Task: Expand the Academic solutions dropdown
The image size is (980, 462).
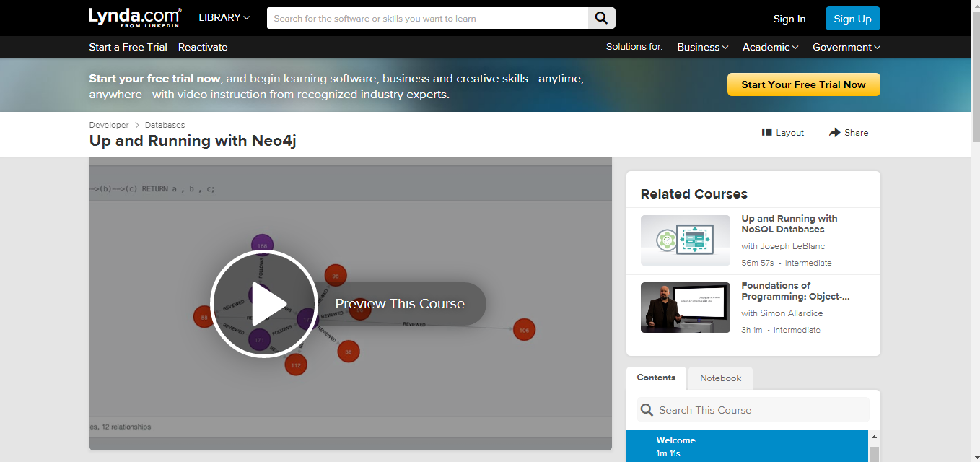Action: click(x=770, y=47)
